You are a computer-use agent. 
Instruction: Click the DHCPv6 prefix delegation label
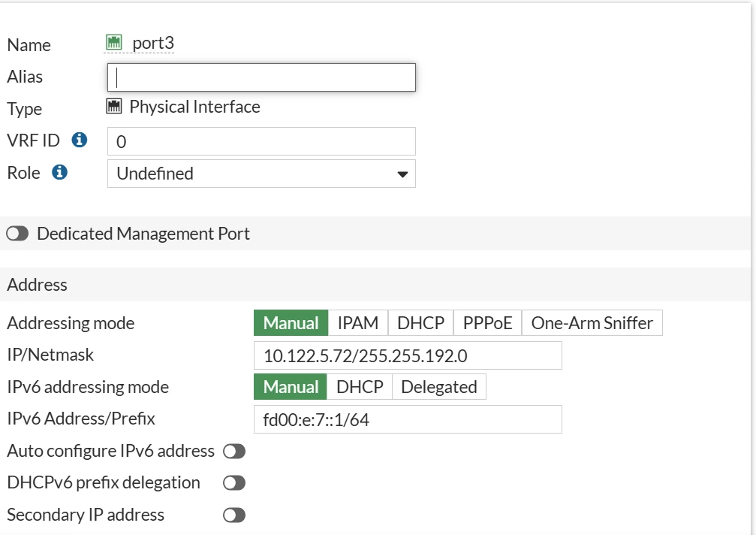point(104,483)
